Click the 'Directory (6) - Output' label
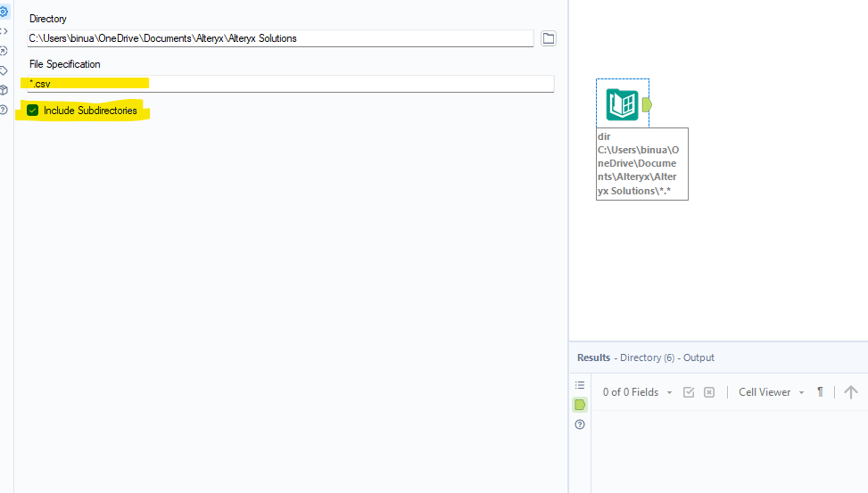This screenshot has width=868, height=493. (x=667, y=357)
